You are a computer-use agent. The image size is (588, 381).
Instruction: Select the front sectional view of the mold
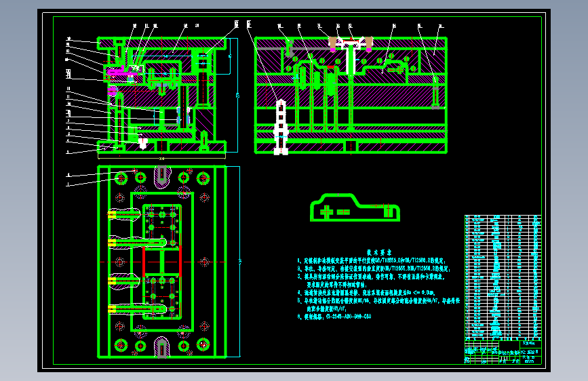(x=161, y=94)
